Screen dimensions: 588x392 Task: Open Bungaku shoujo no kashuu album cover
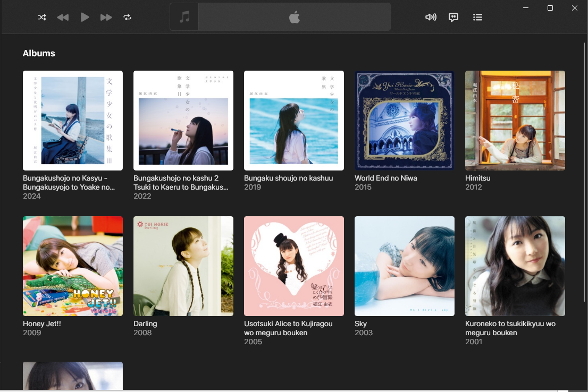tap(294, 120)
